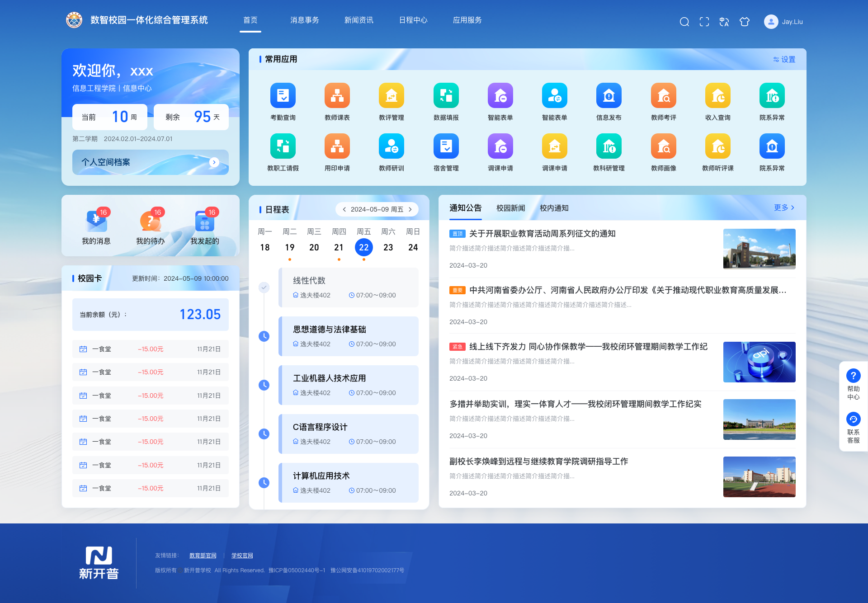The height and width of the screenshot is (603, 868).
Task: Select day 20 on the weekly calendar
Action: click(x=314, y=247)
